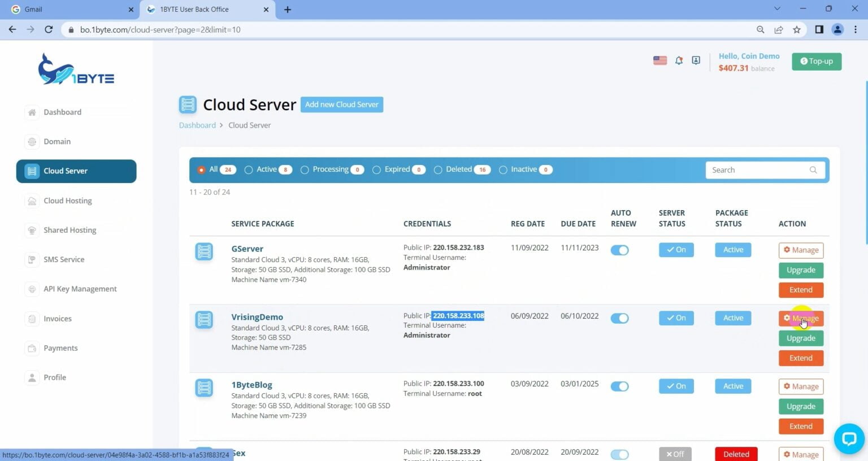The image size is (868, 461).
Task: Toggle auto renew for VrisingDemo
Action: 619,318
